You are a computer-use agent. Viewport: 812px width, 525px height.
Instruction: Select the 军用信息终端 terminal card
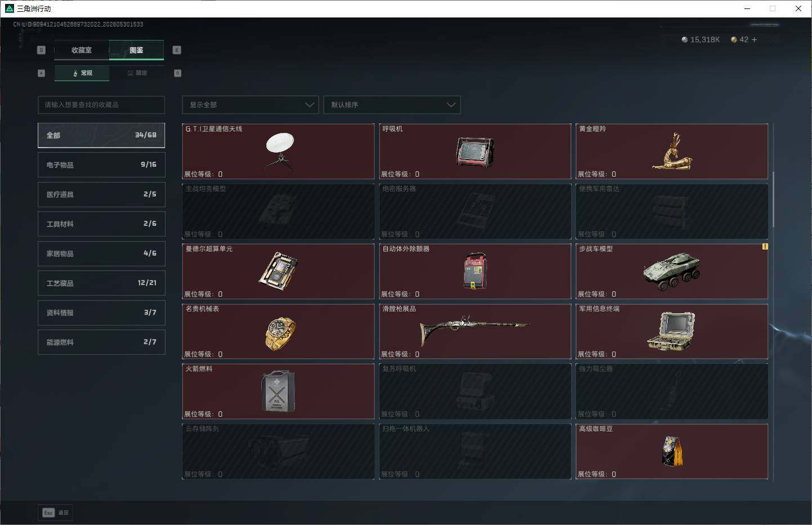pyautogui.click(x=672, y=331)
